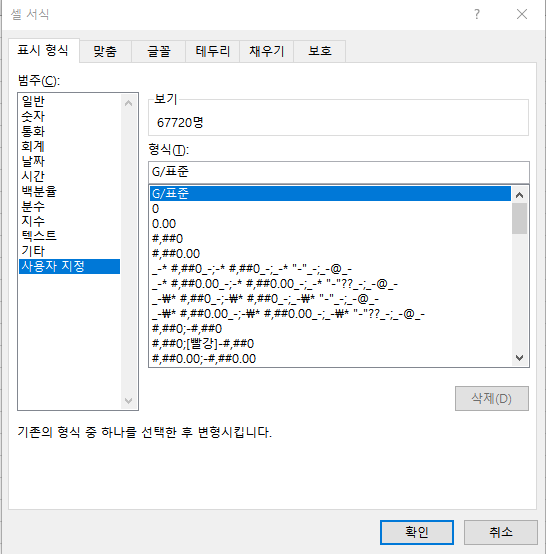
Task: Select 시간 category
Action: tap(69, 176)
